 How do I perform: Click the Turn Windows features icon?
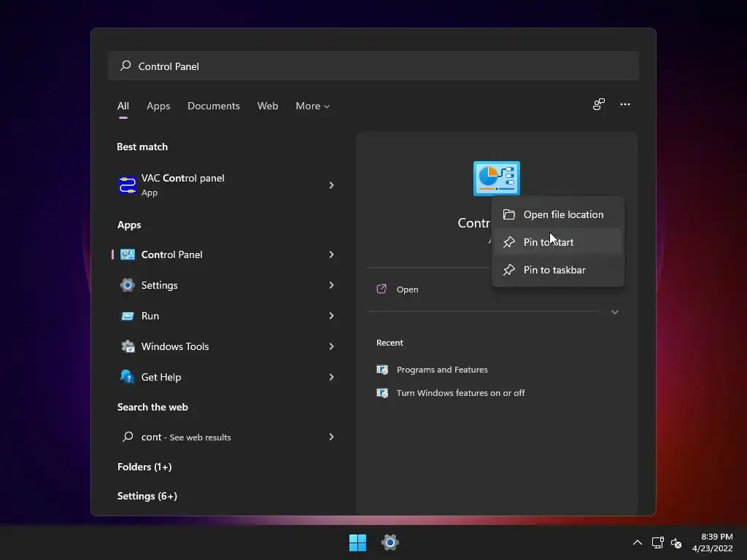pos(382,393)
